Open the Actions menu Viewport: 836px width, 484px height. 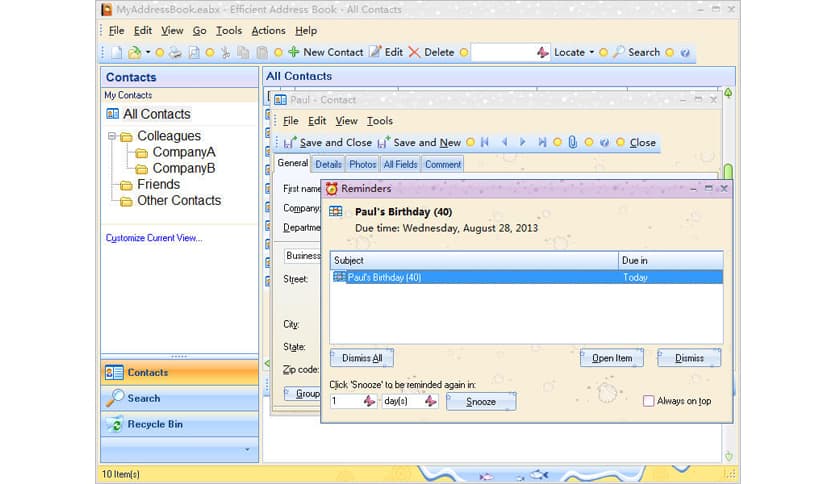(x=268, y=30)
